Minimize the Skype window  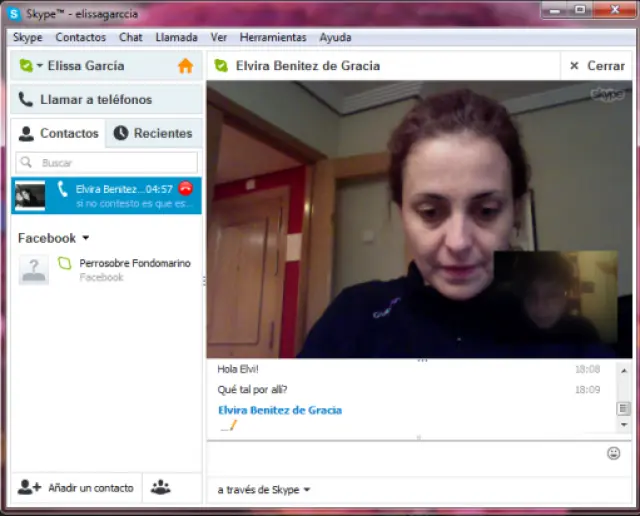tap(554, 11)
